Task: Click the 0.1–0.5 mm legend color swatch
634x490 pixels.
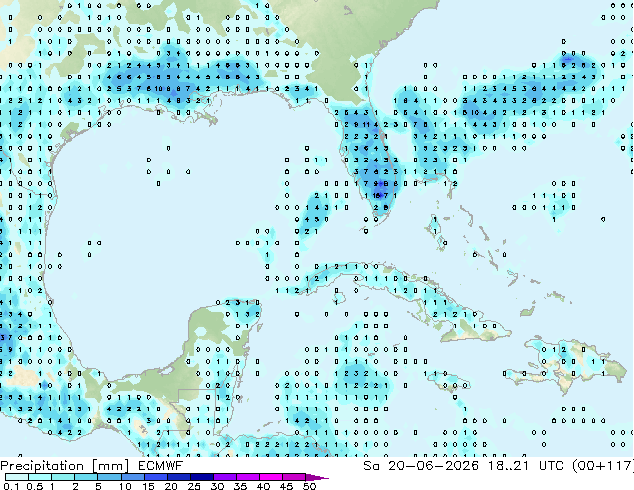Action: pyautogui.click(x=17, y=477)
